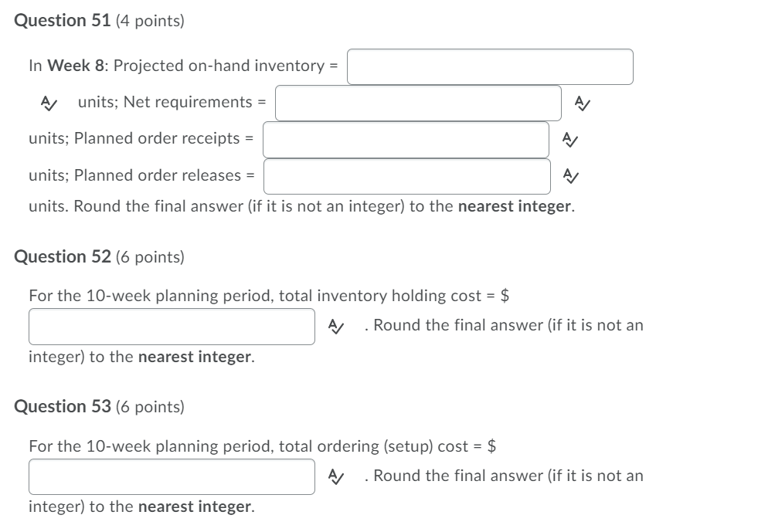The image size is (758, 532).
Task: Click the projected on-hand inventory input box
Action: tap(490, 66)
